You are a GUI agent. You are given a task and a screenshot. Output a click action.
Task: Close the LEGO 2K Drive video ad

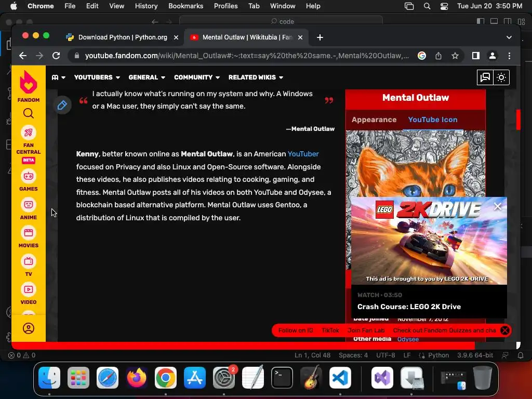pyautogui.click(x=497, y=207)
